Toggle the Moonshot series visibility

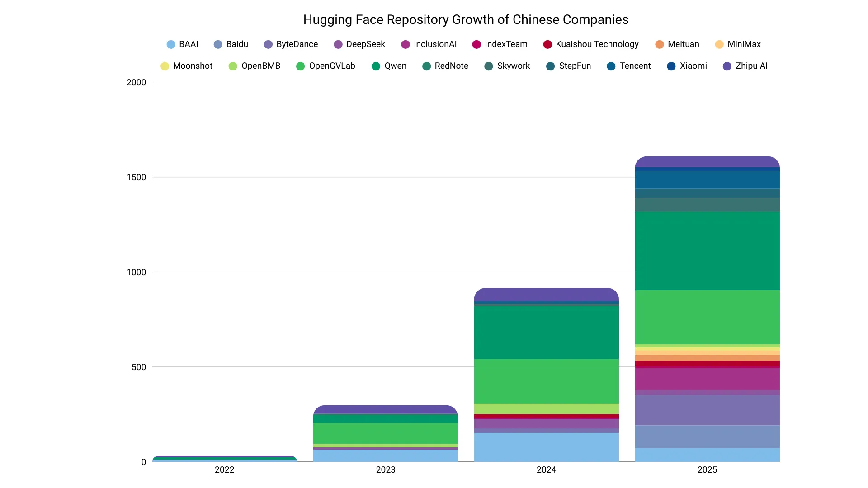click(193, 66)
